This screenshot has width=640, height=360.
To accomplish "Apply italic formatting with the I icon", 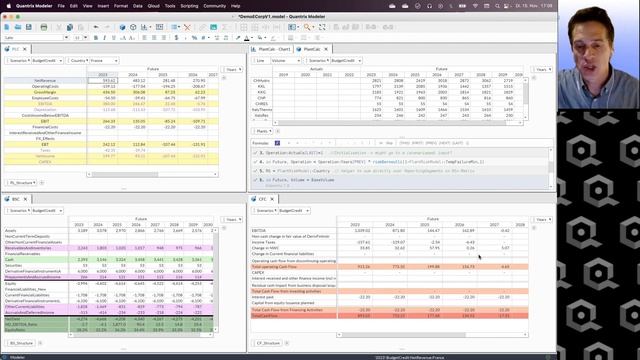I will coord(104,38).
